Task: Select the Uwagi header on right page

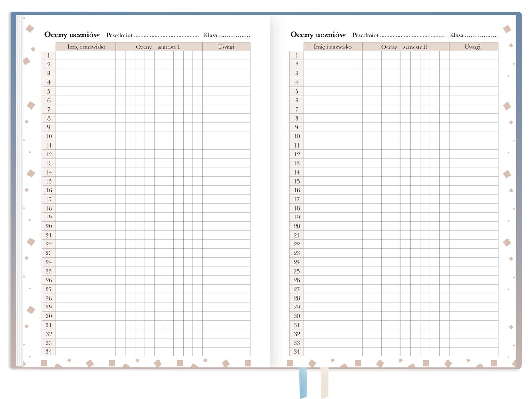Action: (x=473, y=47)
